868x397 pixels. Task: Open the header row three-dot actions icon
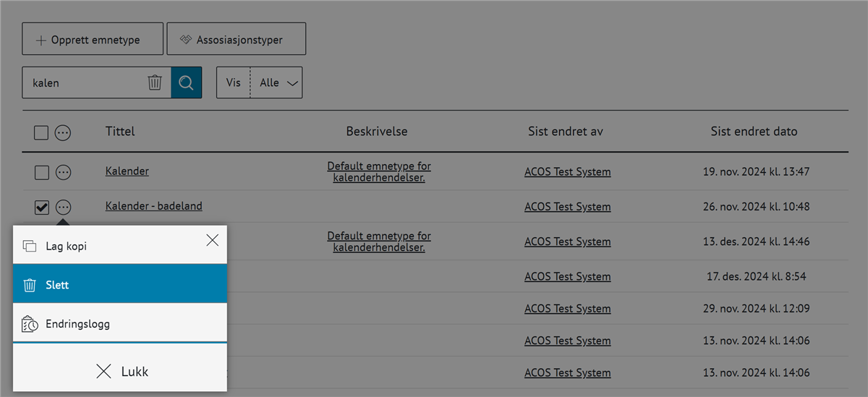(x=64, y=132)
